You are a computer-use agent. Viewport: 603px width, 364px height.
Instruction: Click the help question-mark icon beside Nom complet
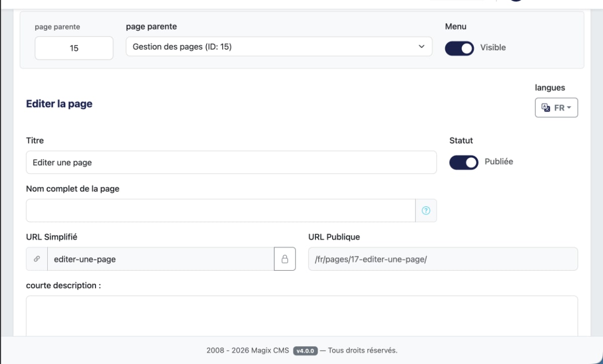tap(426, 211)
